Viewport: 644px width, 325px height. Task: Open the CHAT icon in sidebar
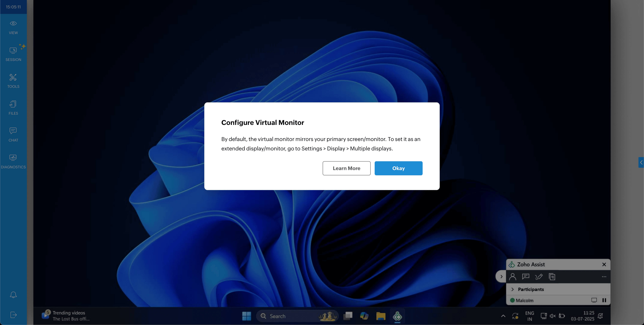(13, 134)
